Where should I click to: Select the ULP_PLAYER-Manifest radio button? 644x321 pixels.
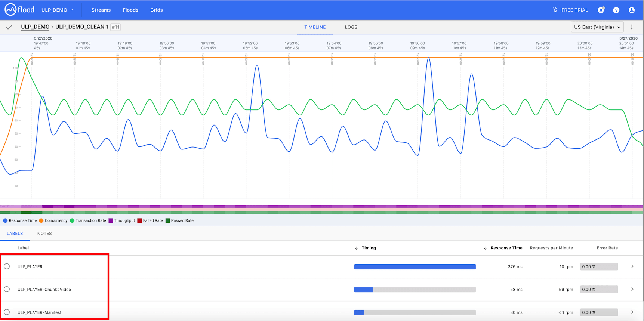coord(7,312)
